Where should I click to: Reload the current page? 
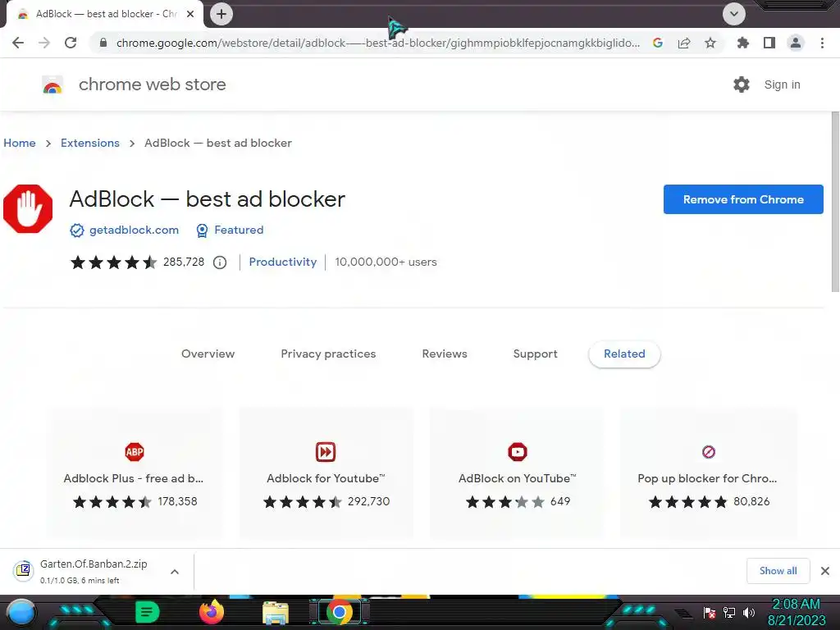[71, 43]
